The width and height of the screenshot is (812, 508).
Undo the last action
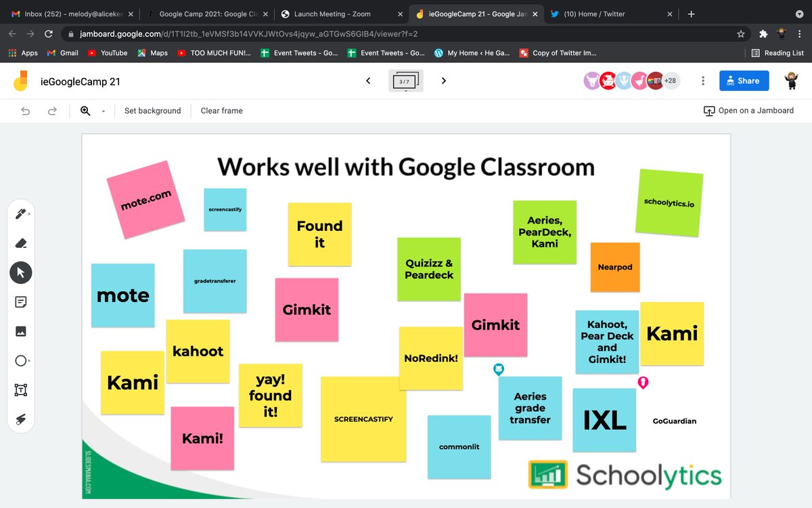tap(26, 111)
